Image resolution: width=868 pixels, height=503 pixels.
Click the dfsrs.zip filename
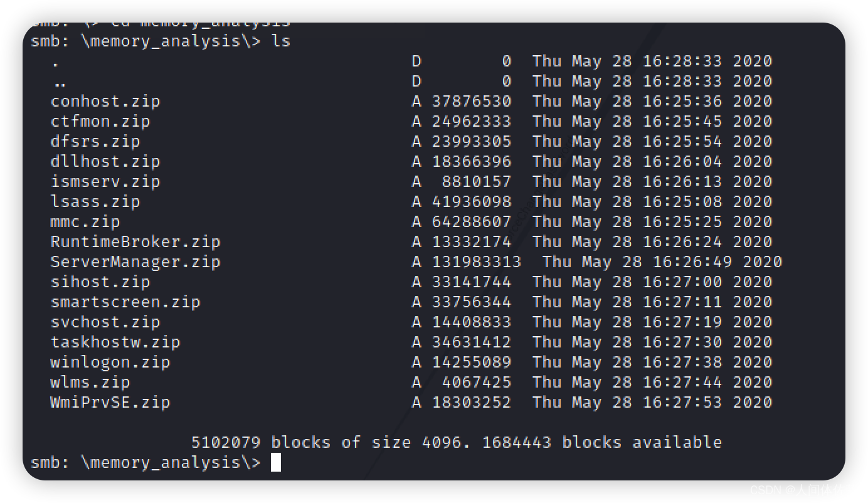(95, 141)
